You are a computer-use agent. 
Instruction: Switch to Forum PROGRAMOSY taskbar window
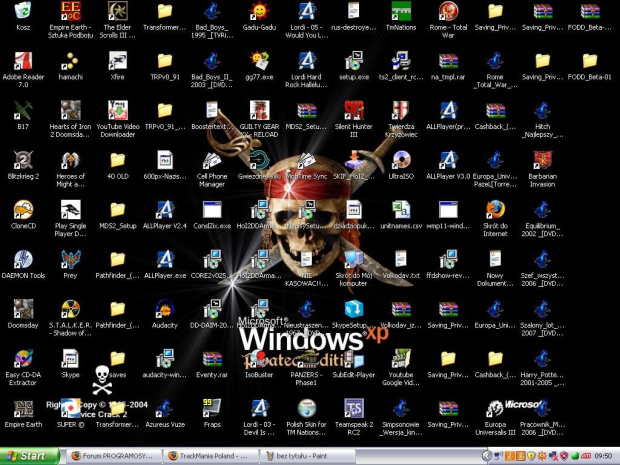[113, 456]
